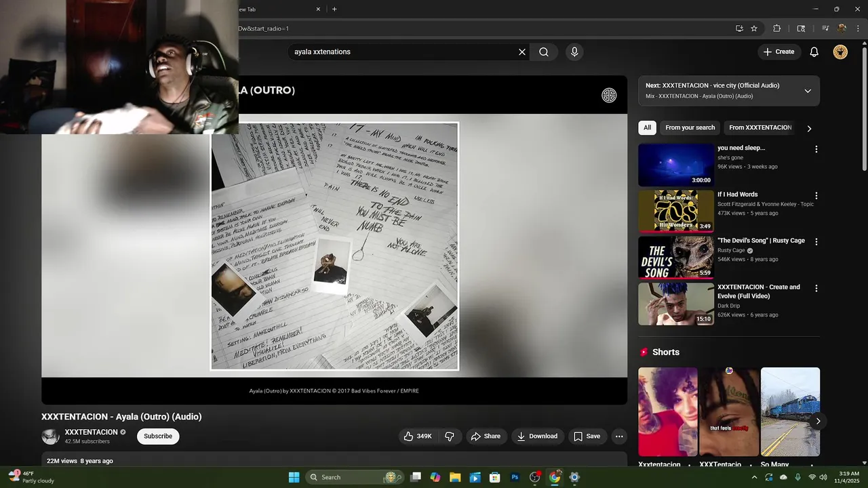Open YouTube account avatar menu
Viewport: 868px width, 488px height.
pyautogui.click(x=840, y=52)
